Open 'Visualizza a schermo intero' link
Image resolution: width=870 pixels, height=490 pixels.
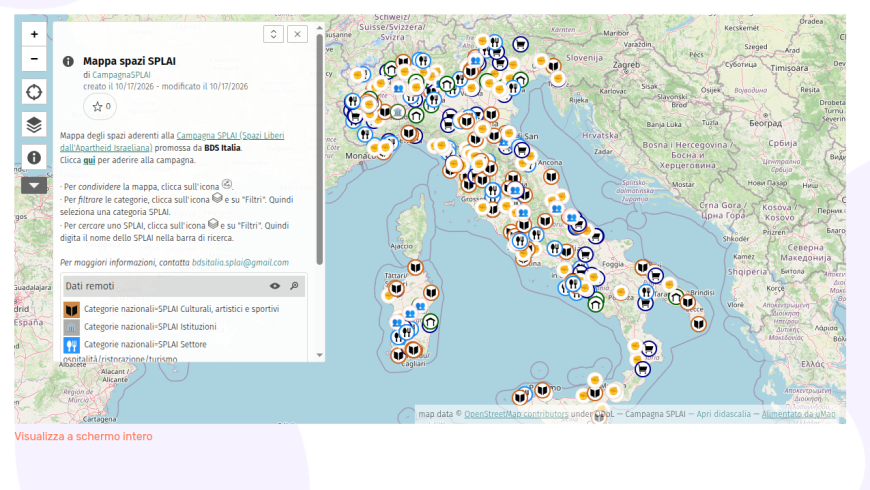pyautogui.click(x=83, y=437)
